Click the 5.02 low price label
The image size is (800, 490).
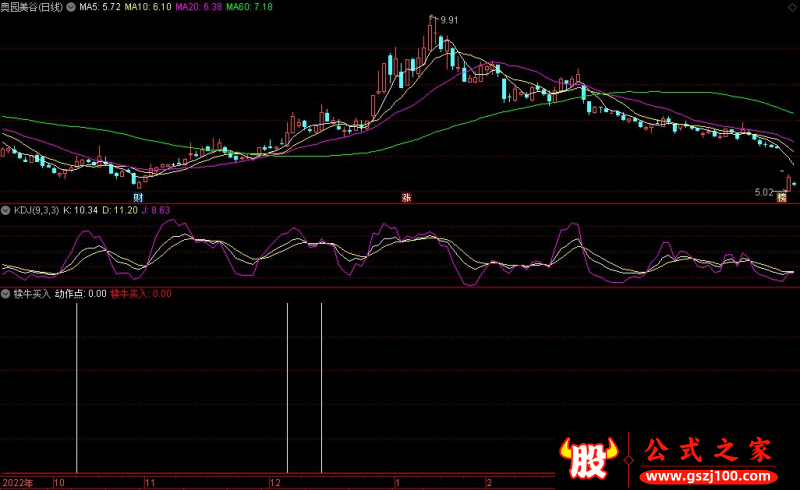point(764,191)
